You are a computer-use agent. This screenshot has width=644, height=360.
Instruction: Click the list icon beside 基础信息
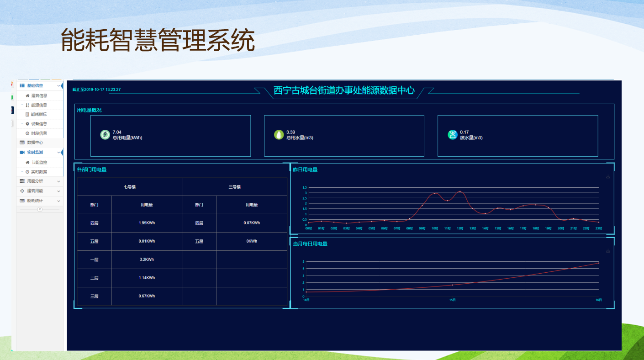(22, 85)
